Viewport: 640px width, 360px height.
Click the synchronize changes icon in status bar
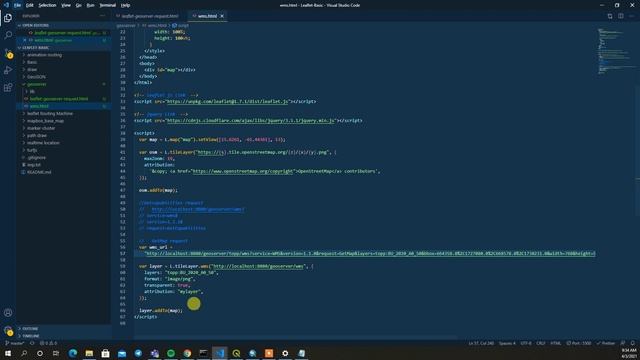(x=32, y=343)
